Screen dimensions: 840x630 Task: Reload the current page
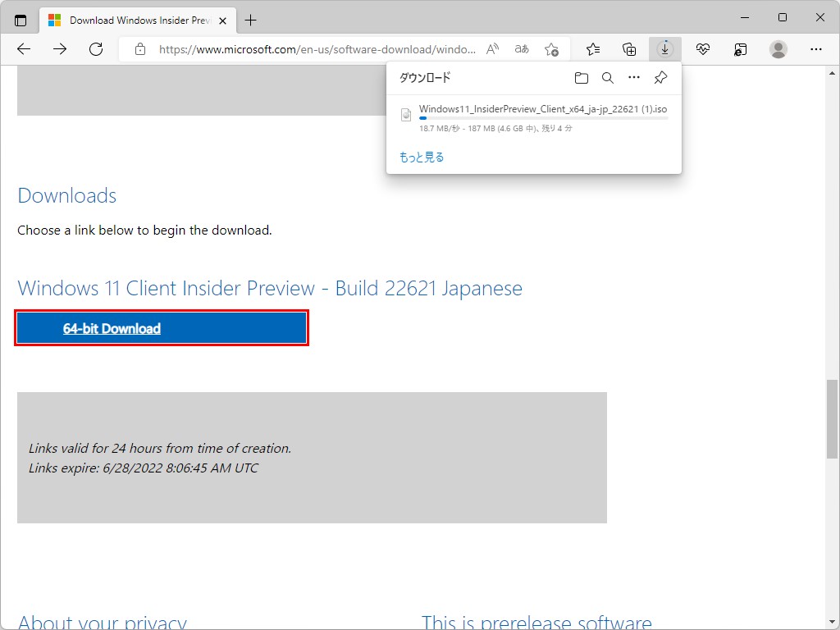pos(96,49)
